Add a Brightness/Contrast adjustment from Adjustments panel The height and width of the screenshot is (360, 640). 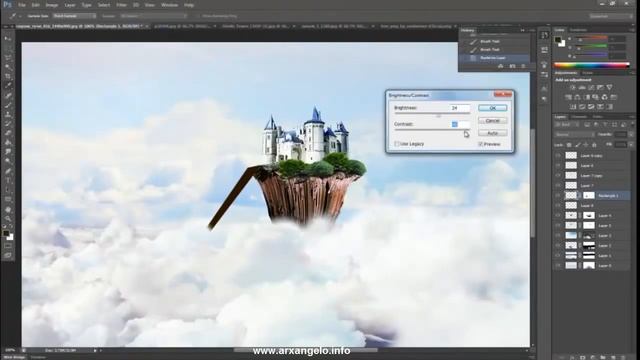(x=573, y=87)
